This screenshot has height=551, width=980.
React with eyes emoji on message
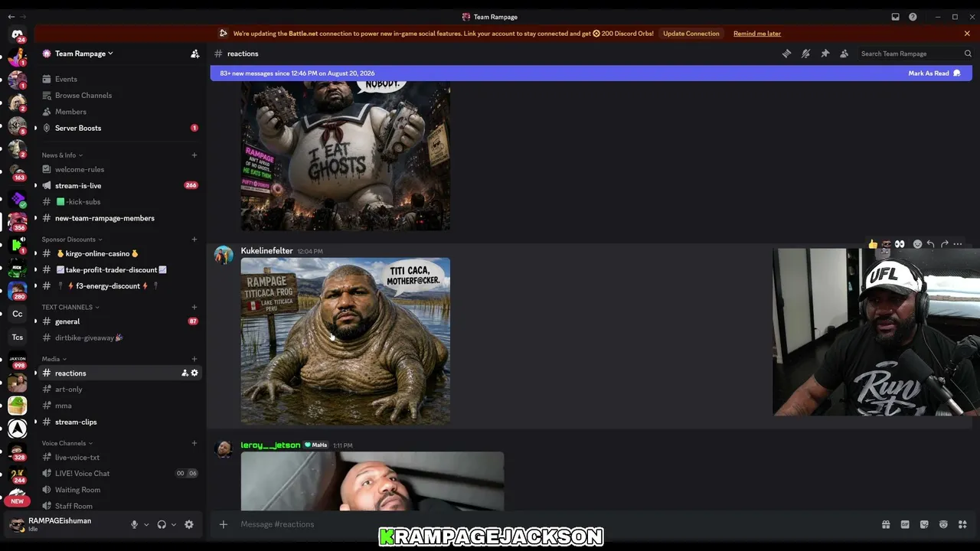click(900, 244)
